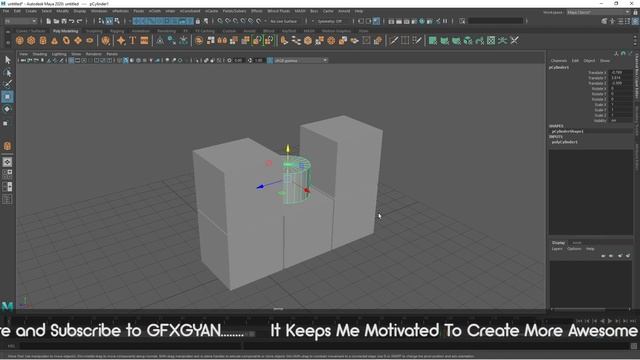Viewport: 640px width, 360px height.
Task: Click the Display tab in Layer Editor
Action: pos(558,242)
